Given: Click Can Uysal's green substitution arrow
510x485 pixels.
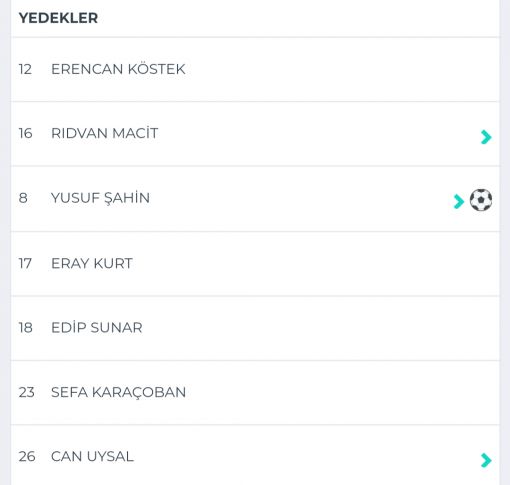Looking at the screenshot, I should click(486, 460).
